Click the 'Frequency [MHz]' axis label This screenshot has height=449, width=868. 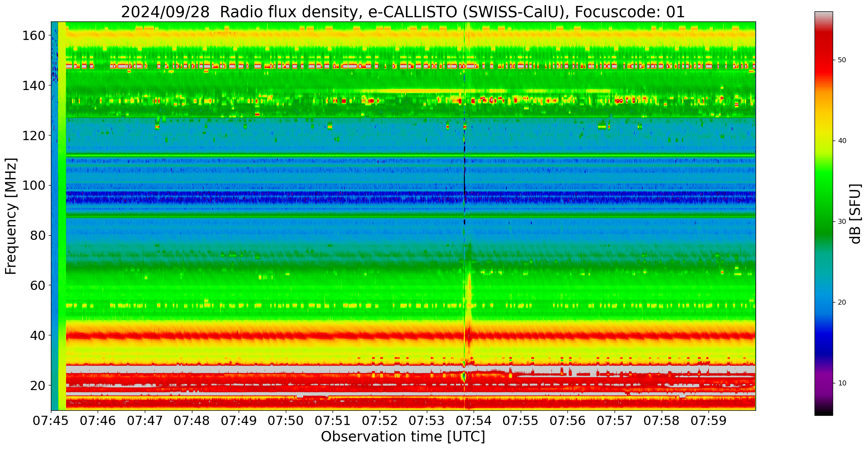[11, 216]
